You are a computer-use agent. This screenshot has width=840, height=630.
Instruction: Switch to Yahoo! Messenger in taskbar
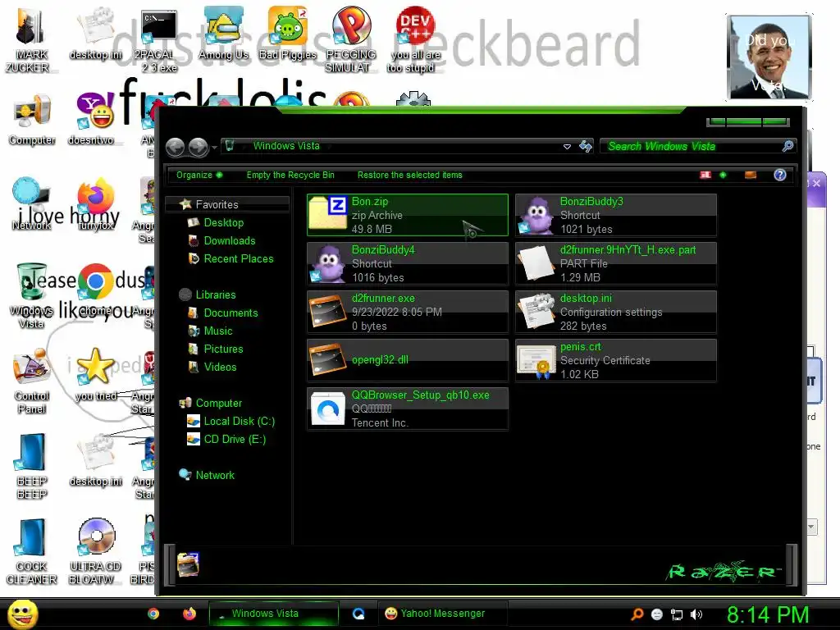[x=442, y=614]
